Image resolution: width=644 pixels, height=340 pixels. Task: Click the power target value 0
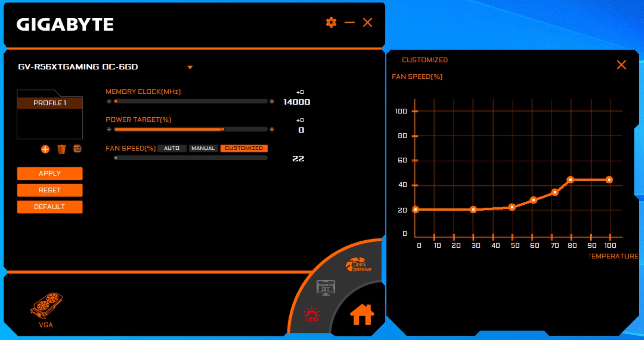[x=301, y=130]
